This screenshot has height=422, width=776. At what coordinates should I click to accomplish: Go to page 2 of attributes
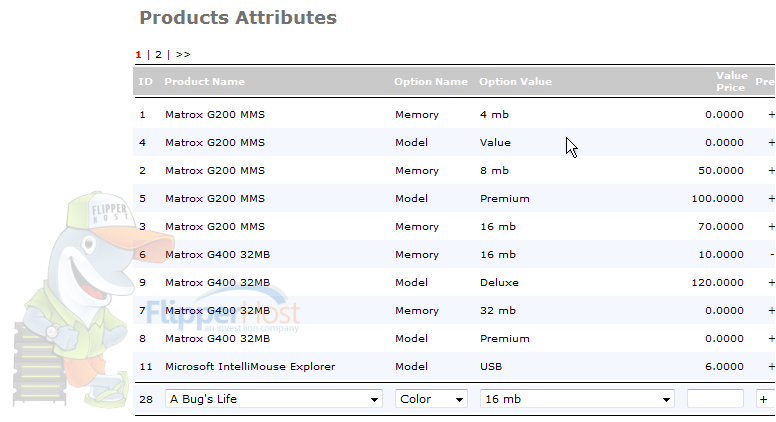click(158, 54)
